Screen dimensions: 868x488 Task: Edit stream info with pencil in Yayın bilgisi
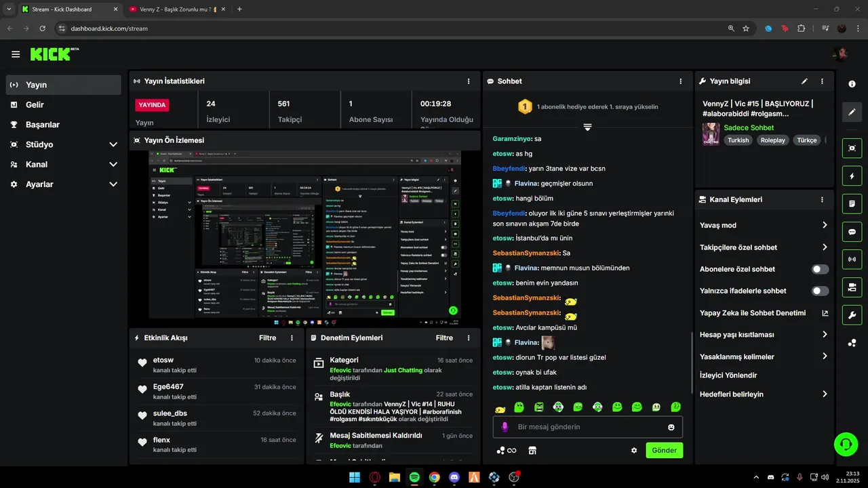point(804,81)
